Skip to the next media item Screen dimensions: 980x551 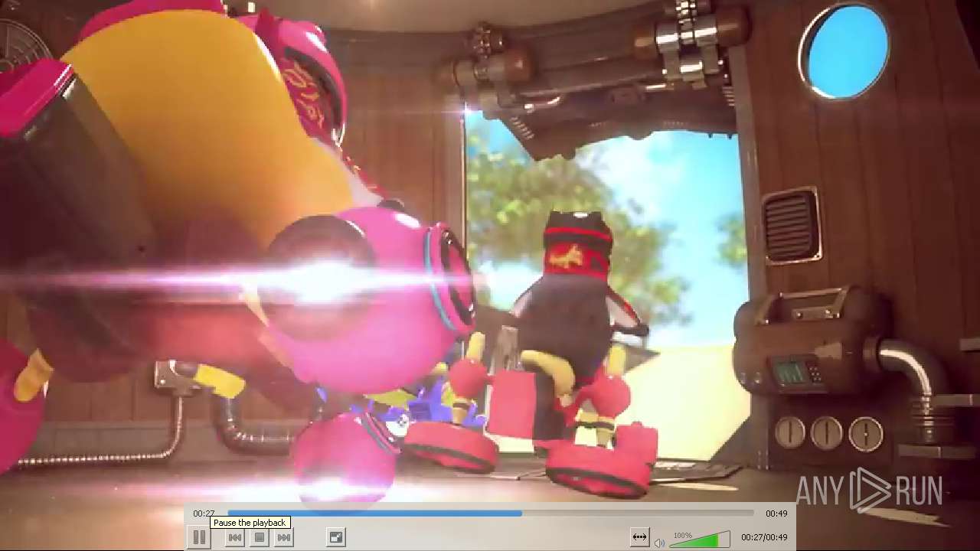(284, 538)
